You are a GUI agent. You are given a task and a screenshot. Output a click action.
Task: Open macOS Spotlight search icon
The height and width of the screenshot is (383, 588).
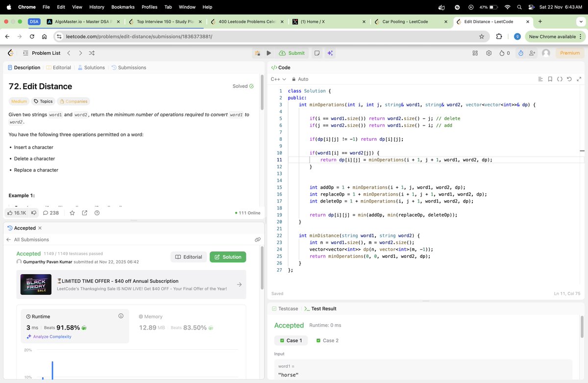tap(519, 7)
